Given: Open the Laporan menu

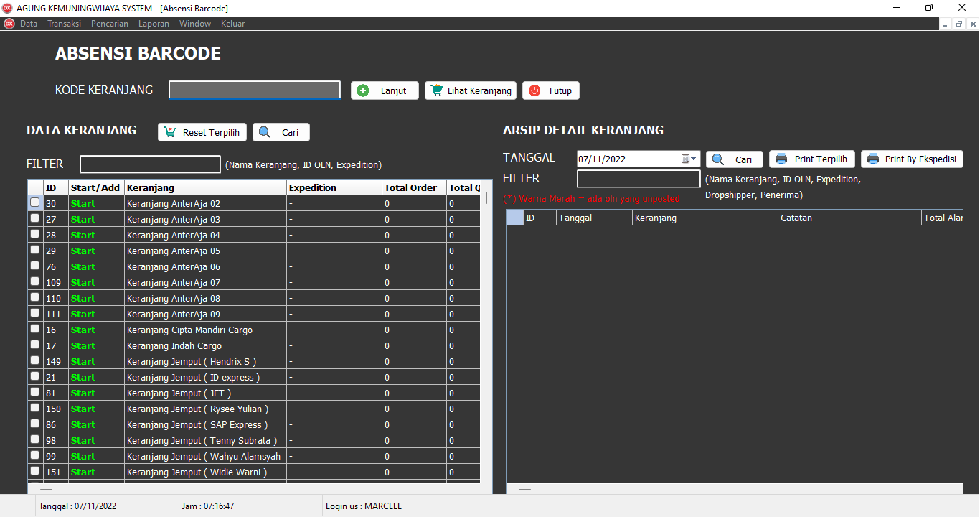Looking at the screenshot, I should pyautogui.click(x=154, y=24).
